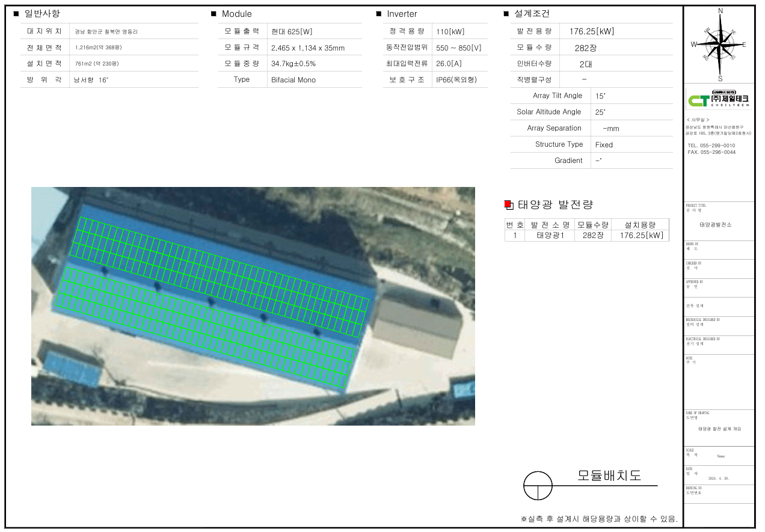Click the Array Tilt Angle label
765x532 pixels.
click(x=557, y=96)
